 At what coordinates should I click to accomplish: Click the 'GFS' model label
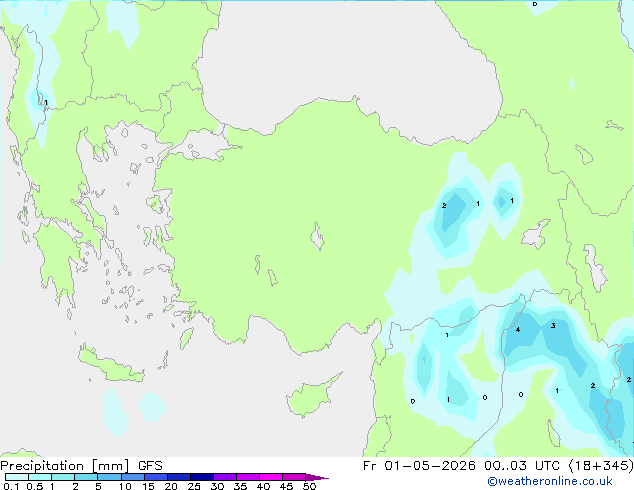pyautogui.click(x=150, y=466)
